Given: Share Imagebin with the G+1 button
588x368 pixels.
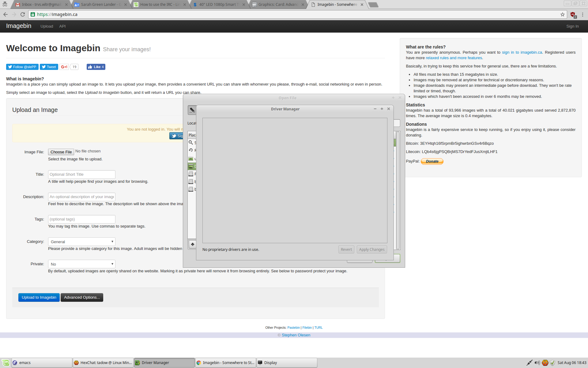Looking at the screenshot, I should (64, 67).
